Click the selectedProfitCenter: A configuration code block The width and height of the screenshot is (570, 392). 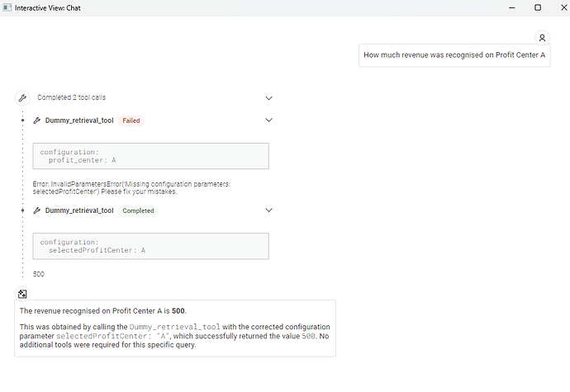pos(150,246)
